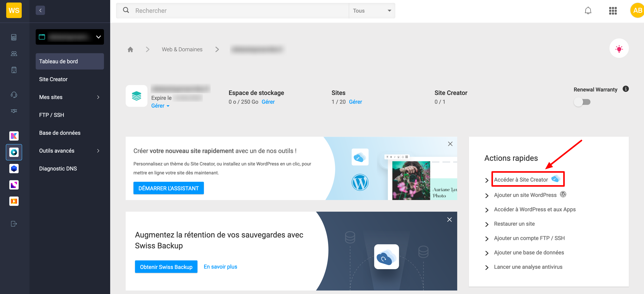Screen dimensions: 644x294
Task: Click En savoir plus link
Action: point(220,267)
